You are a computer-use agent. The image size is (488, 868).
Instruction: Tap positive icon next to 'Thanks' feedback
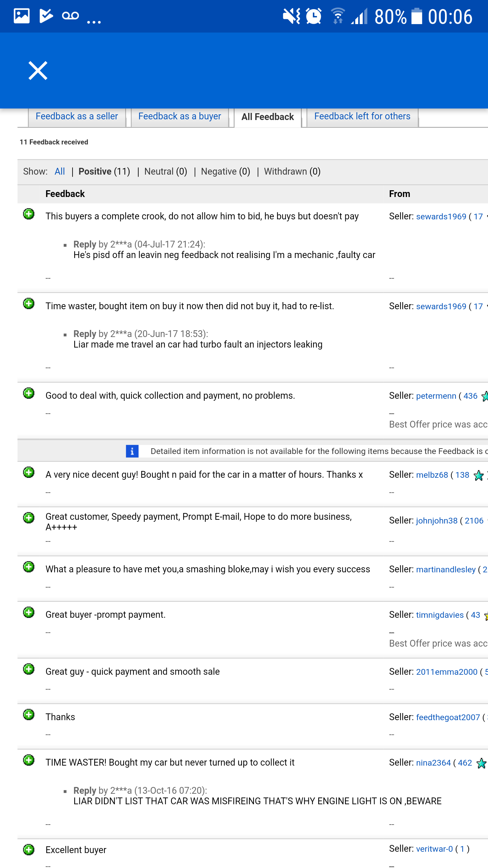(x=29, y=714)
